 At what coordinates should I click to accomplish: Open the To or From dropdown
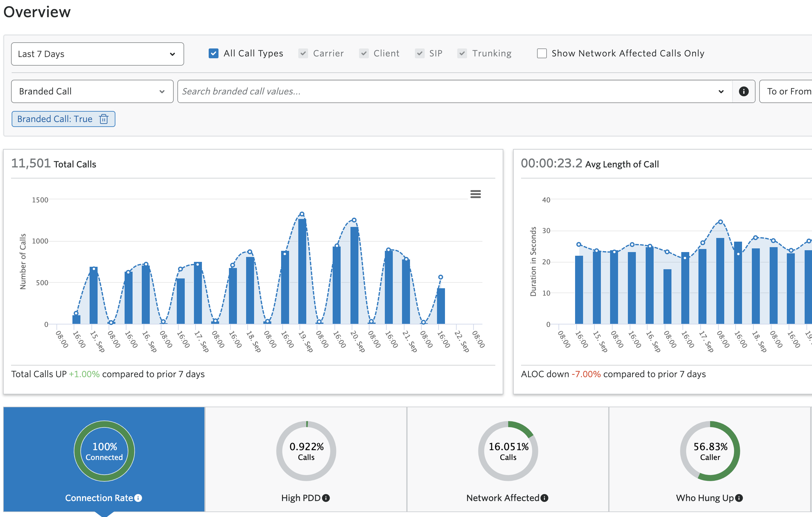tap(785, 91)
